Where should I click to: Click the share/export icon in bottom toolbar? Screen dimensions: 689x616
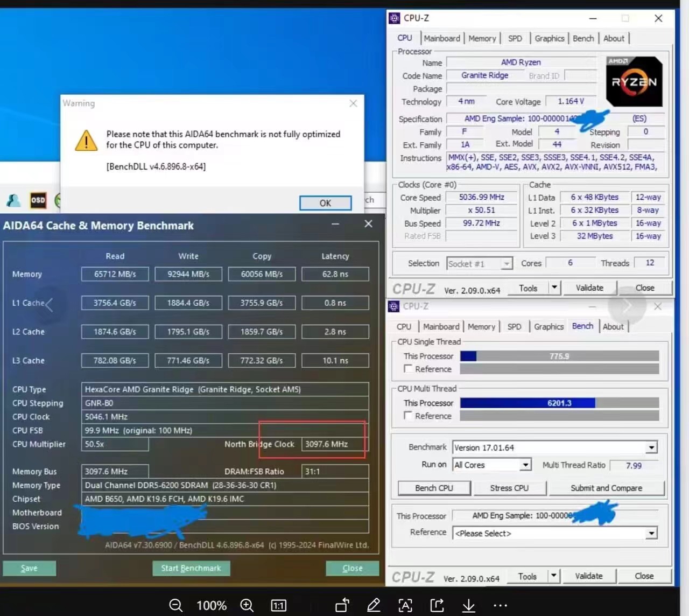tap(437, 605)
